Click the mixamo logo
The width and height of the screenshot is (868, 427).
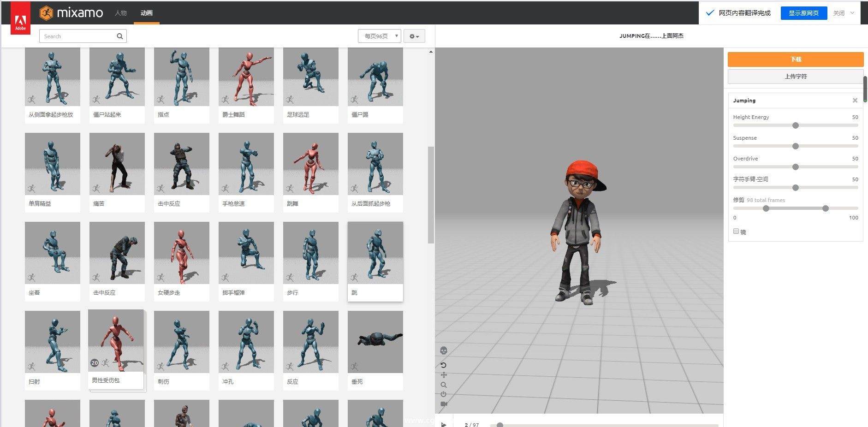pos(71,13)
